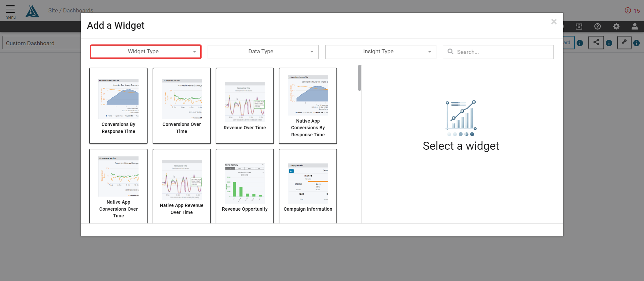Expand the Data Type dropdown
The image size is (644, 281).
263,52
